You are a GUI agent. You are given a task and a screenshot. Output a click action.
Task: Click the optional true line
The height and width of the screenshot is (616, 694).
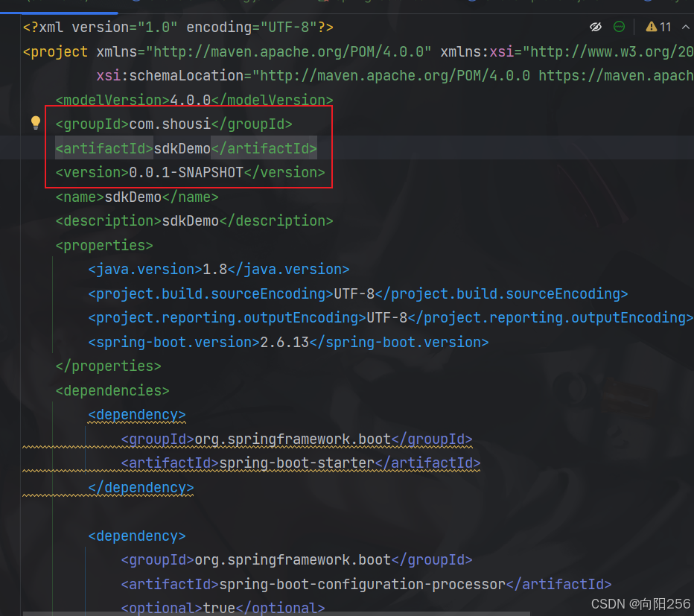pos(223,608)
